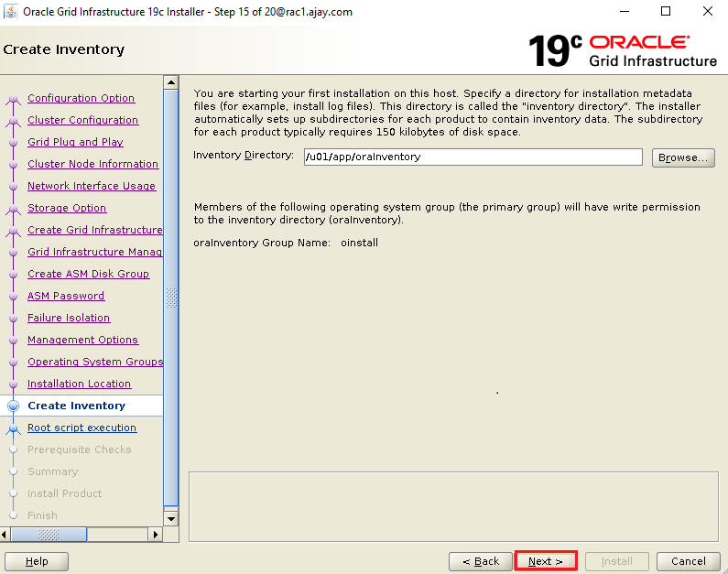Open Help for the installer
This screenshot has height=574, width=728.
[x=37, y=561]
